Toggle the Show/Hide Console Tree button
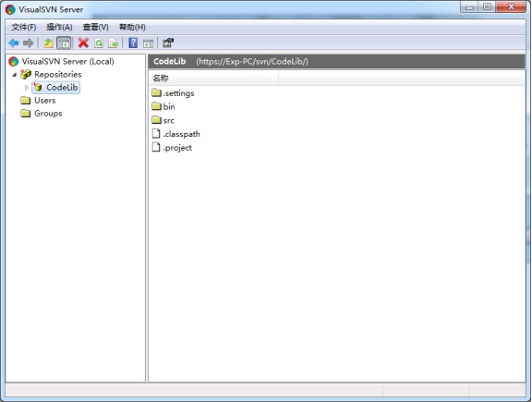 coord(64,43)
